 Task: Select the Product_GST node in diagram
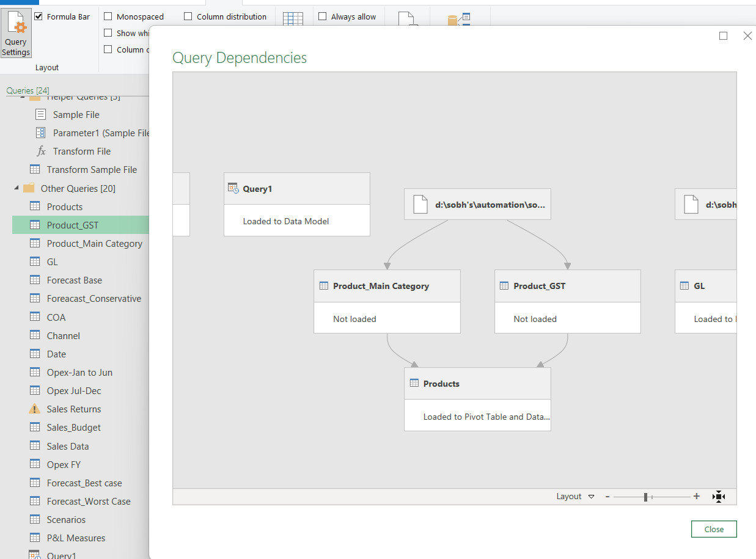point(568,301)
